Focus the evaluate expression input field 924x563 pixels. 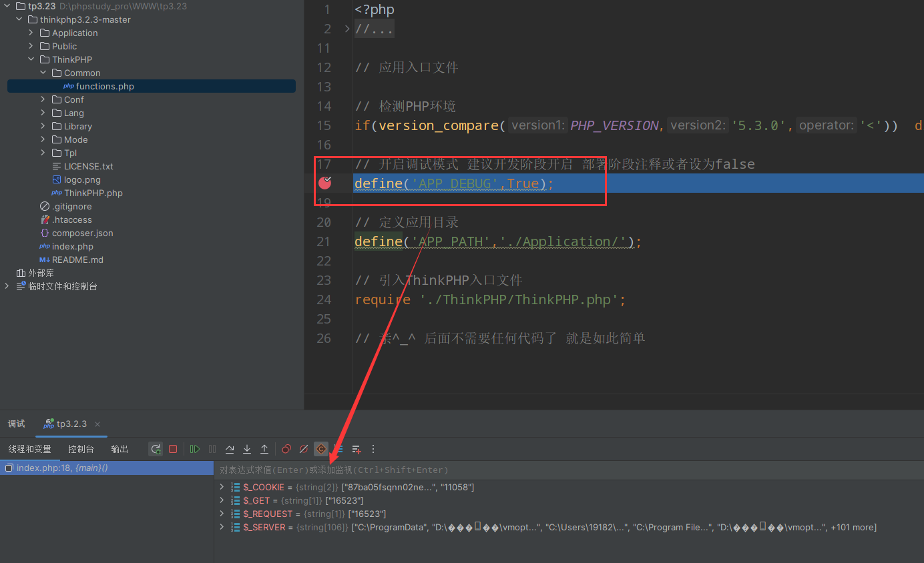569,470
